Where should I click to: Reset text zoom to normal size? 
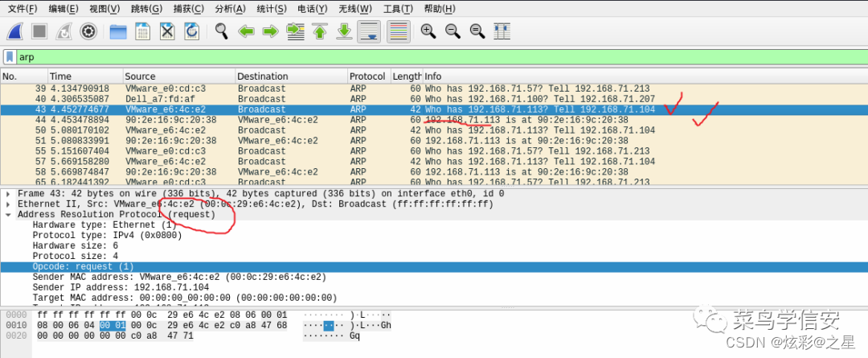tap(477, 31)
